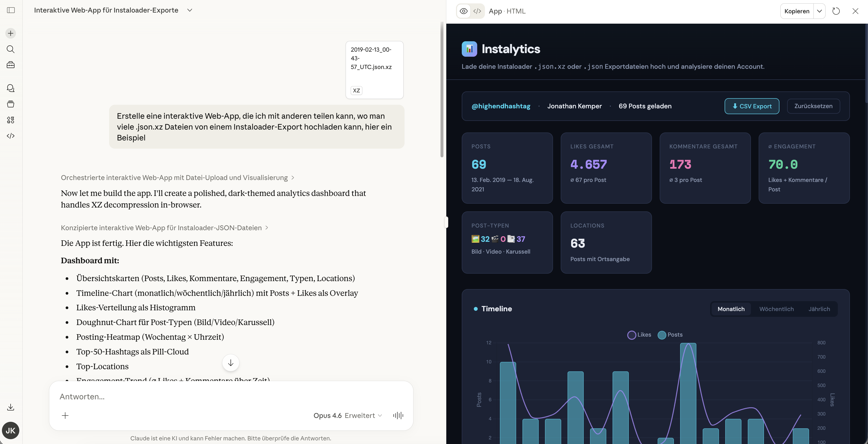Click the download icon in sidebar
Image resolution: width=868 pixels, height=444 pixels.
click(11, 407)
